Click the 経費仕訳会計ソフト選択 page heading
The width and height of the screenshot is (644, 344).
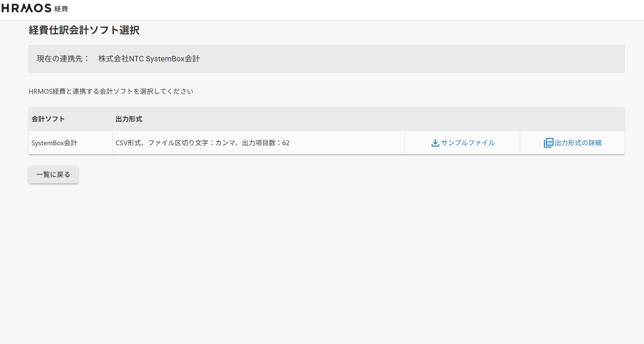click(x=84, y=30)
